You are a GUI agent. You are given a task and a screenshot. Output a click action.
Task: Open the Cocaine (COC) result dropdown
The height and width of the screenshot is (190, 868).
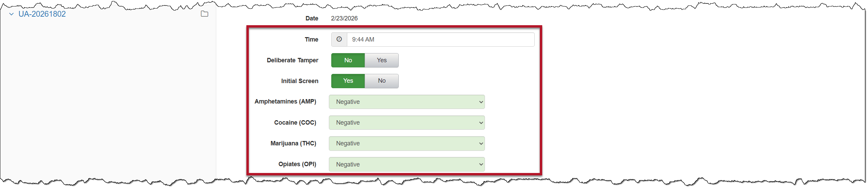click(407, 123)
